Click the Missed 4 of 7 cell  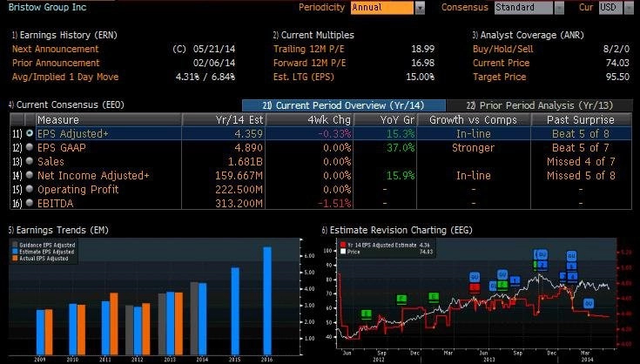click(x=581, y=161)
